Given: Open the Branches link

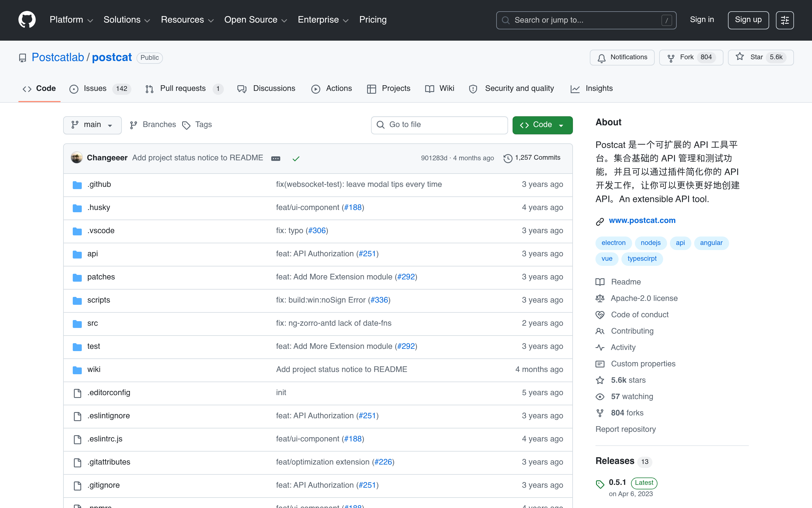Looking at the screenshot, I should [153, 125].
